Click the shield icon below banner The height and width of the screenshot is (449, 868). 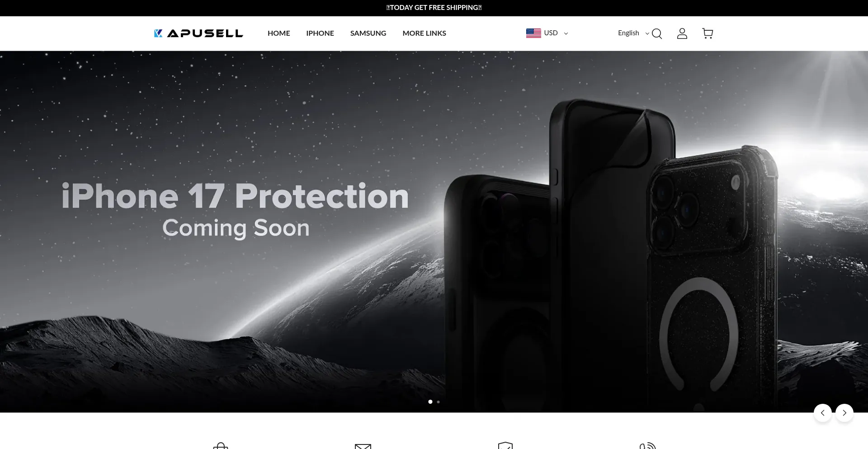[505, 445]
